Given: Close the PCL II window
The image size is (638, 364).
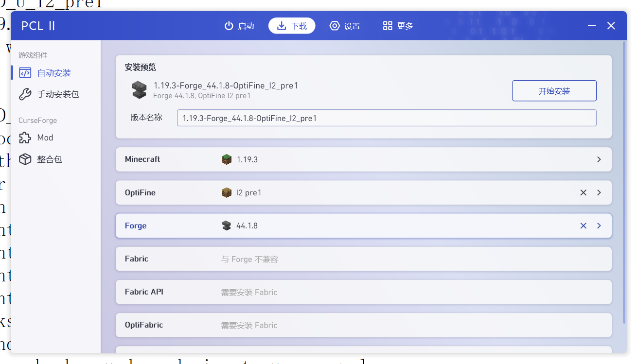Looking at the screenshot, I should (611, 26).
